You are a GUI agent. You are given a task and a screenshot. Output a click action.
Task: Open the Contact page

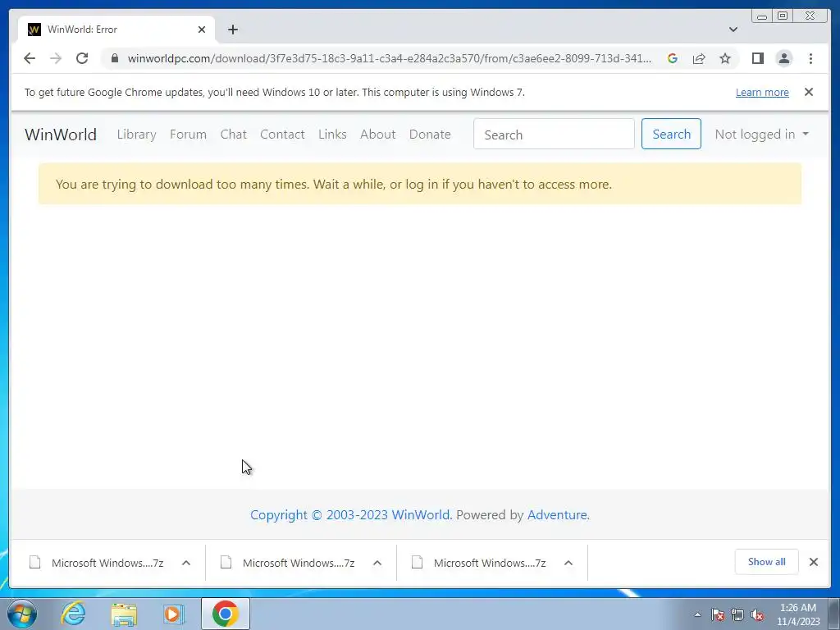pos(282,134)
